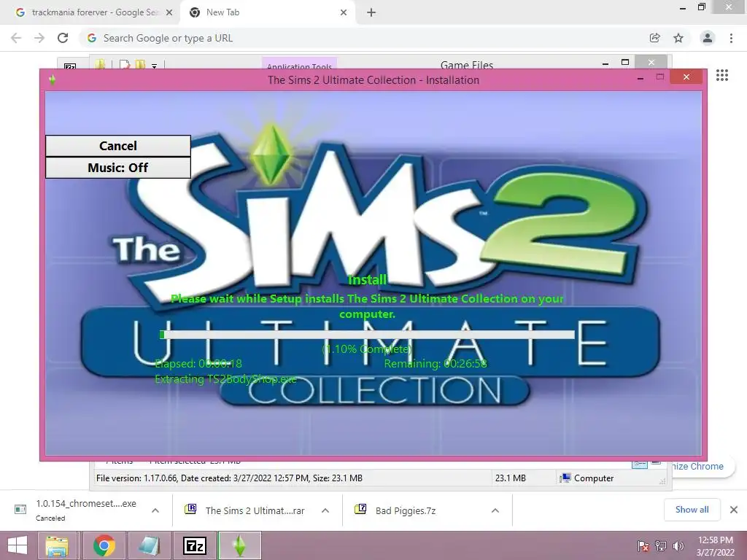This screenshot has height=560, width=747.
Task: Close the Chrome downloads bar
Action: (x=734, y=510)
